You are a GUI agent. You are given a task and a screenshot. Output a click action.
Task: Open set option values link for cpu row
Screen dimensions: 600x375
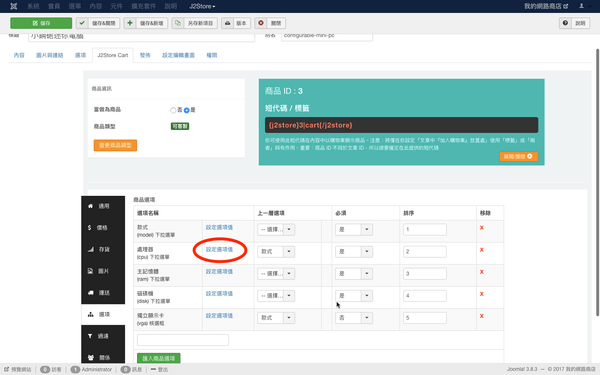click(x=219, y=249)
